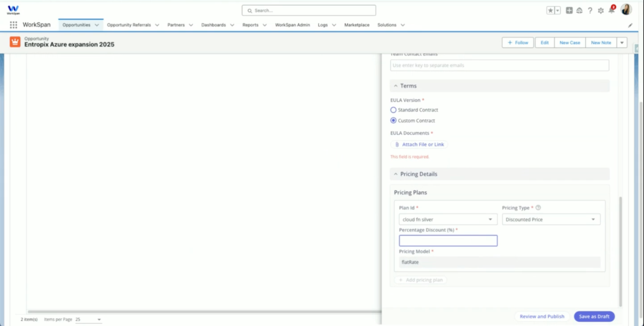The width and height of the screenshot is (644, 326).
Task: Click the pricing type help icon
Action: point(538,208)
